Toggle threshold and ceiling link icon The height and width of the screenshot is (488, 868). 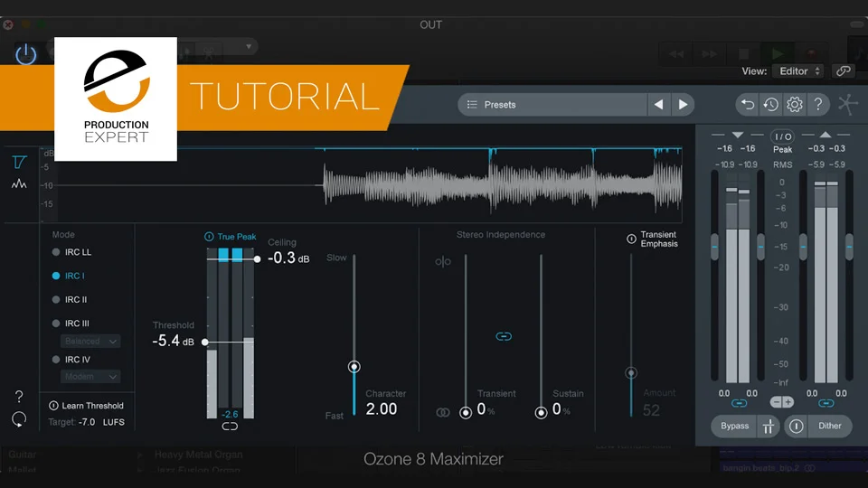click(230, 426)
